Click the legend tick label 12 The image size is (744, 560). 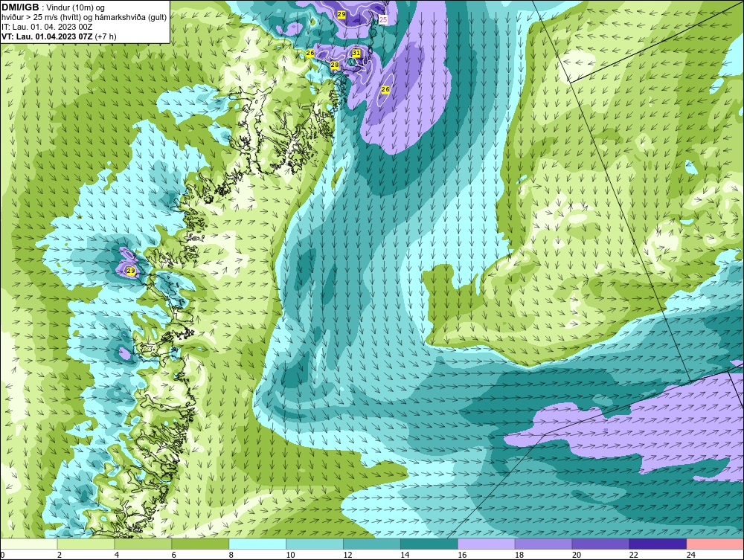coord(347,555)
